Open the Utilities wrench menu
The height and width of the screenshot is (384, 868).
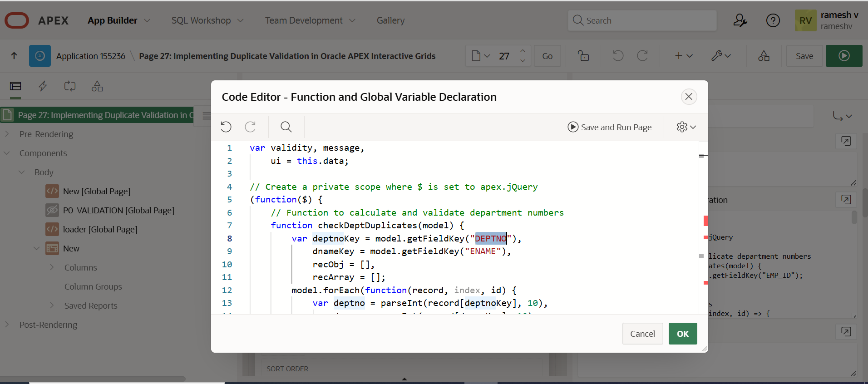[721, 56]
